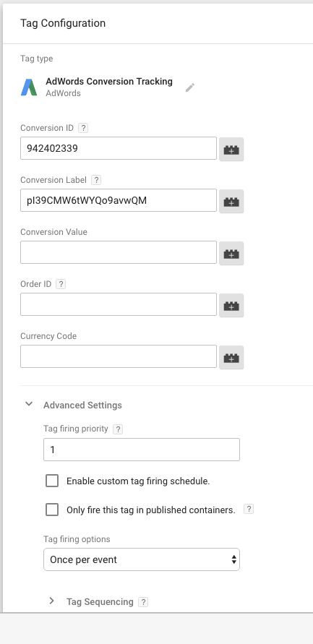Open help icon next to Conversion ID
The height and width of the screenshot is (644, 313).
tap(83, 128)
